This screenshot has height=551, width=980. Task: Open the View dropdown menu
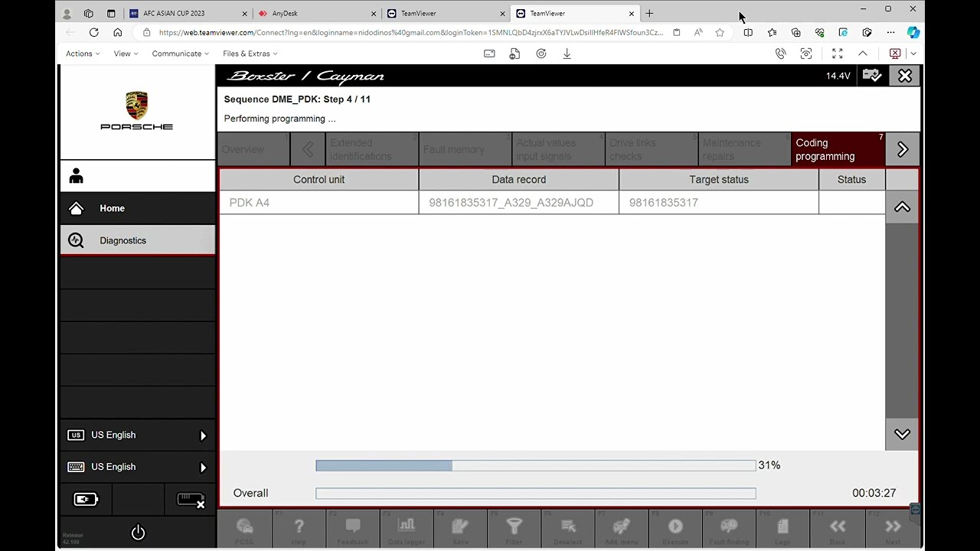tap(126, 54)
